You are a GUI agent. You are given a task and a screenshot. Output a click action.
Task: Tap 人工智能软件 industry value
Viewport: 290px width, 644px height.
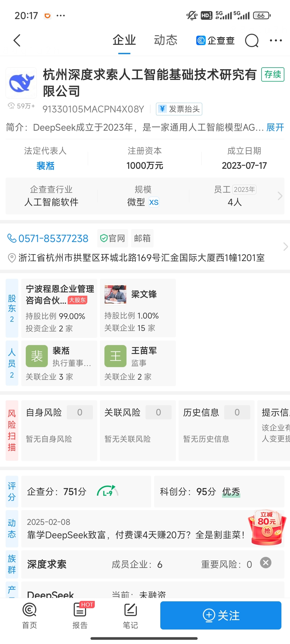click(51, 202)
